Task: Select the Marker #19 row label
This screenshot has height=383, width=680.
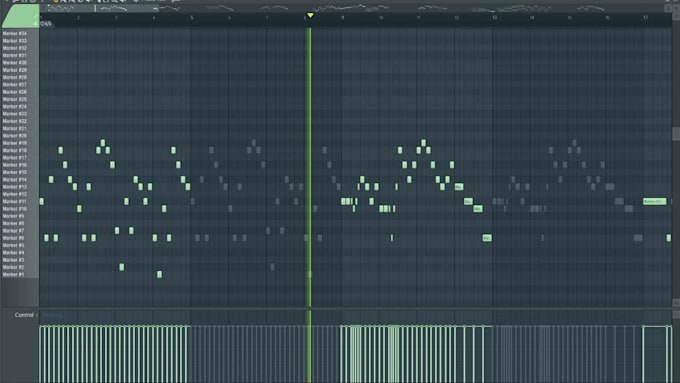Action: [15, 143]
